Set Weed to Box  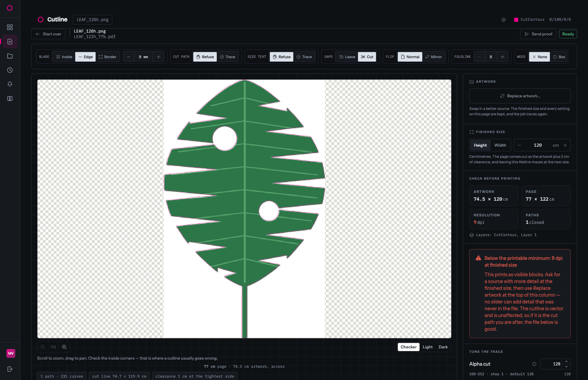tap(559, 57)
